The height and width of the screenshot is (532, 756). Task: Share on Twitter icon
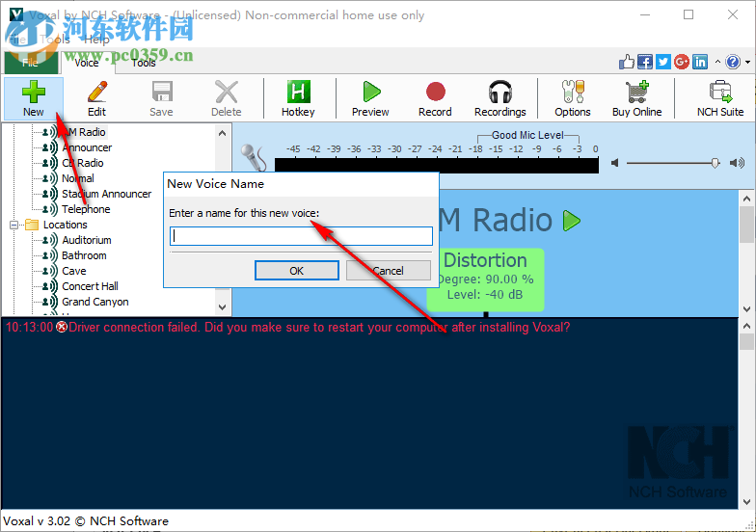(663, 62)
